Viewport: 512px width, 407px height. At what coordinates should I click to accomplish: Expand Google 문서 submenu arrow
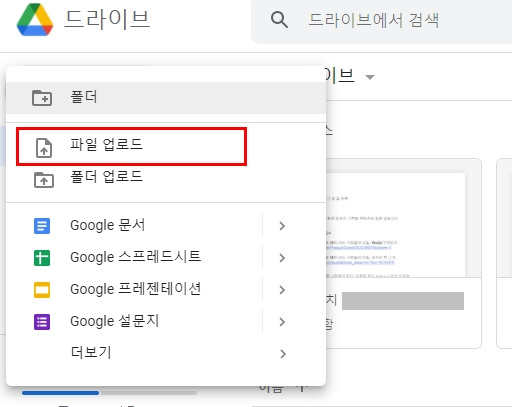(282, 226)
